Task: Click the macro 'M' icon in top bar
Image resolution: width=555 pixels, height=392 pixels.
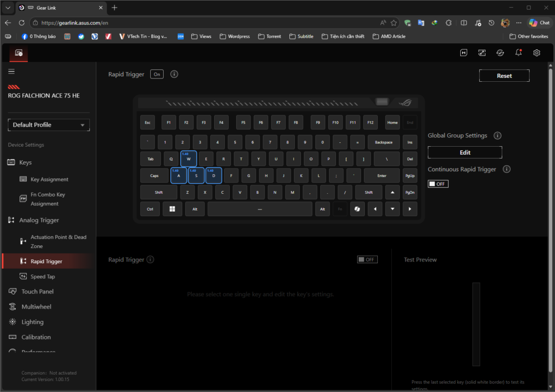Action: pos(464,53)
